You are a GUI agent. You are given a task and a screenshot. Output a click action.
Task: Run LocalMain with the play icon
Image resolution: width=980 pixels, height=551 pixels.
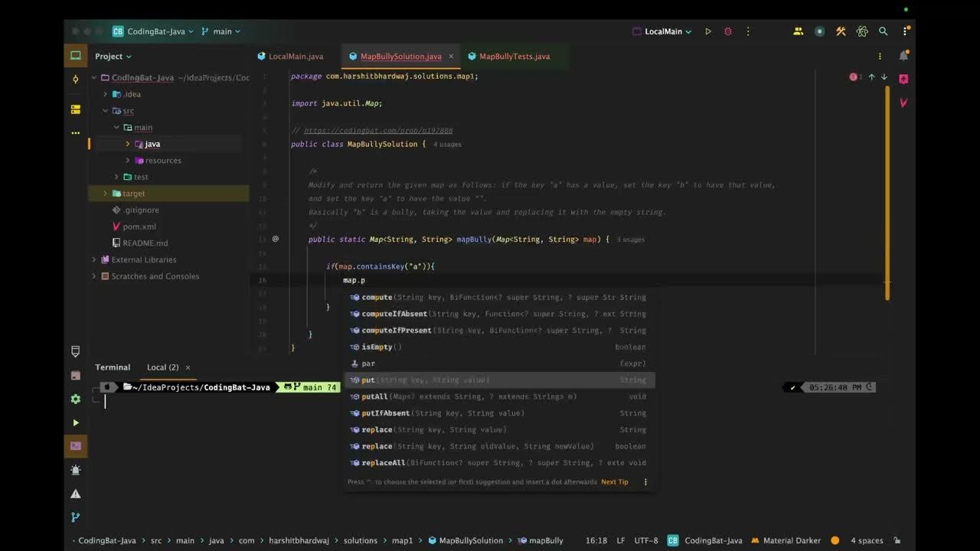pyautogui.click(x=708, y=31)
